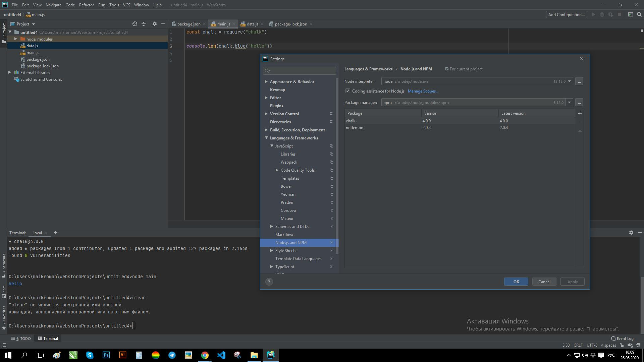Click CRLF line separator in status bar
This screenshot has height=362, width=644.
(x=578, y=345)
